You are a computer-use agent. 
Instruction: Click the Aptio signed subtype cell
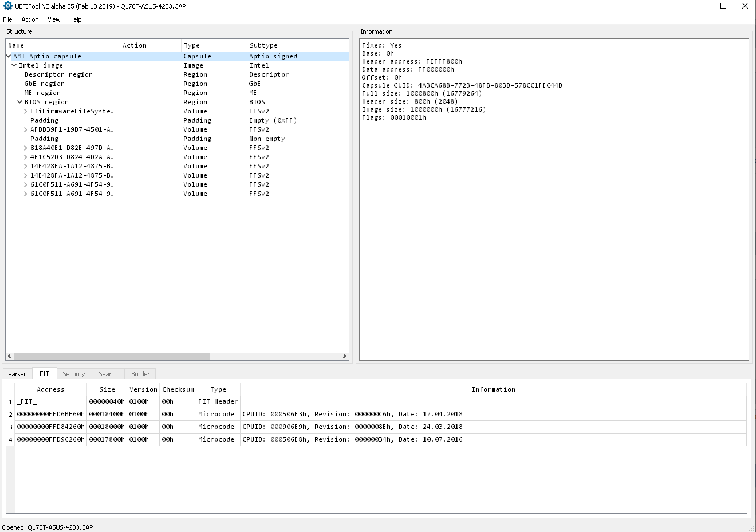(273, 56)
